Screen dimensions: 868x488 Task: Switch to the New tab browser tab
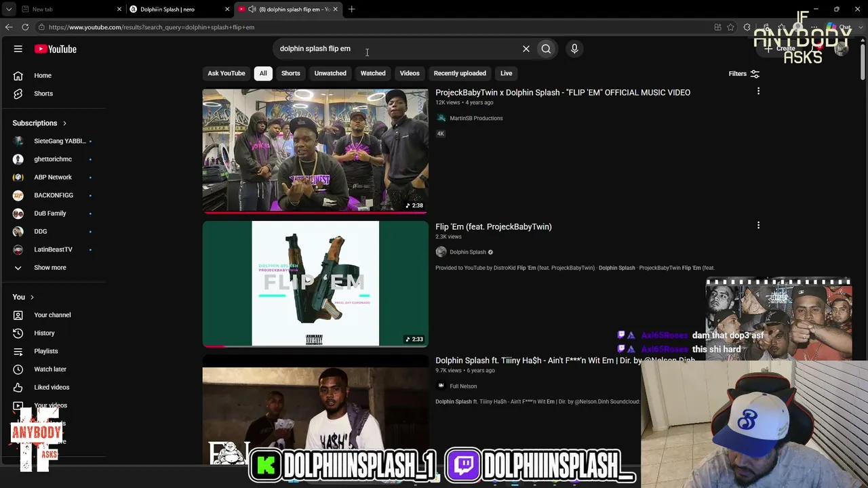click(70, 9)
